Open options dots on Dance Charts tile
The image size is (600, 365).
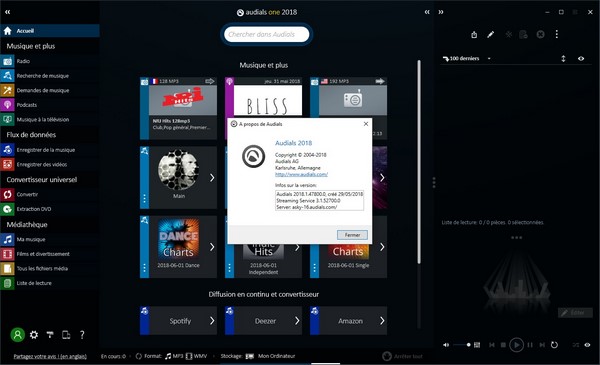(144, 268)
